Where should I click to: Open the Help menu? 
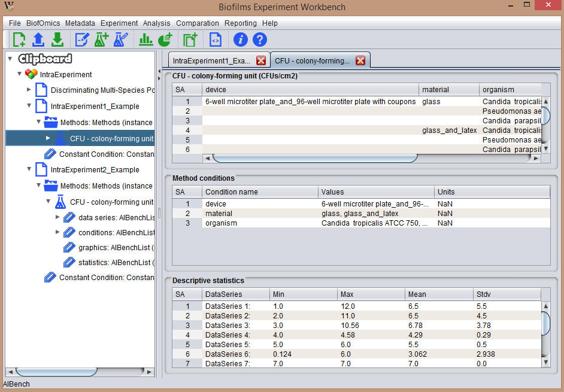click(x=270, y=23)
